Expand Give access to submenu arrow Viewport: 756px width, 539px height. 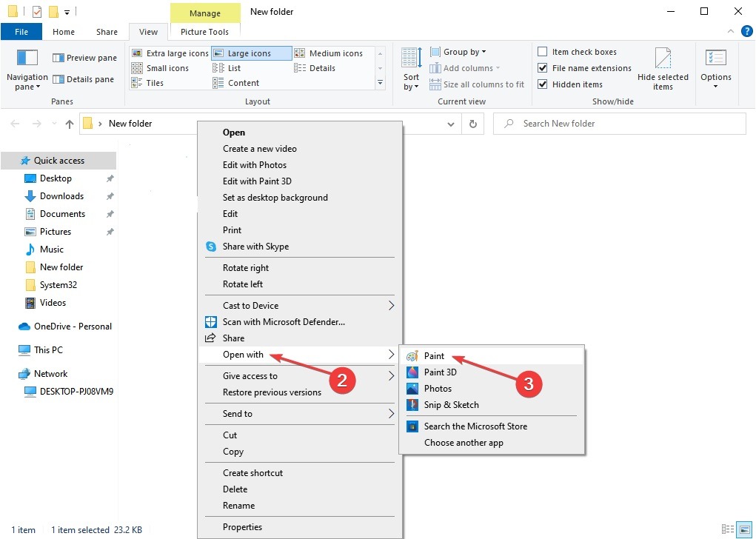tap(392, 376)
